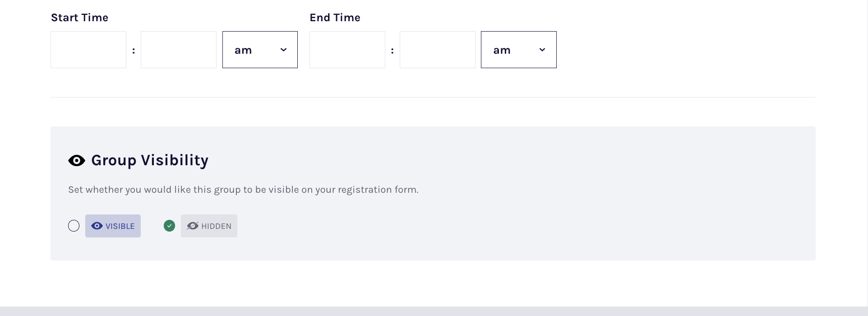Click the group visibility description sentence
The height and width of the screenshot is (316, 868).
pos(243,190)
